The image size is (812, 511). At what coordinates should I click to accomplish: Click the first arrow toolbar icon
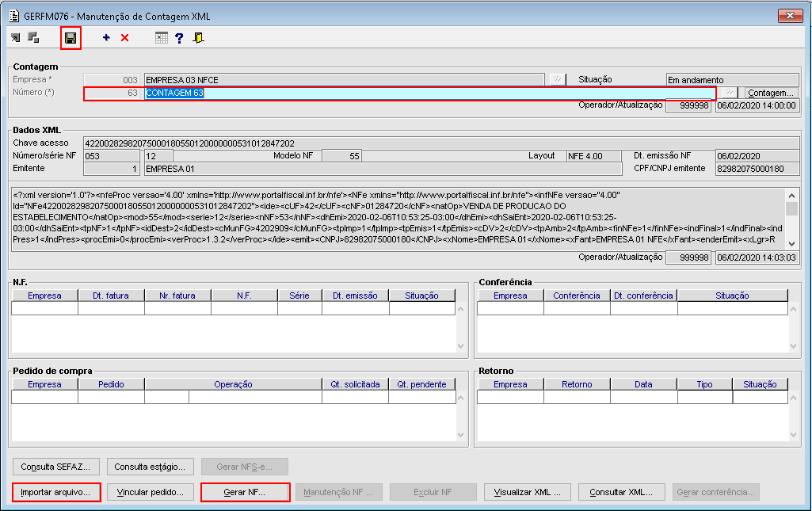coord(16,37)
